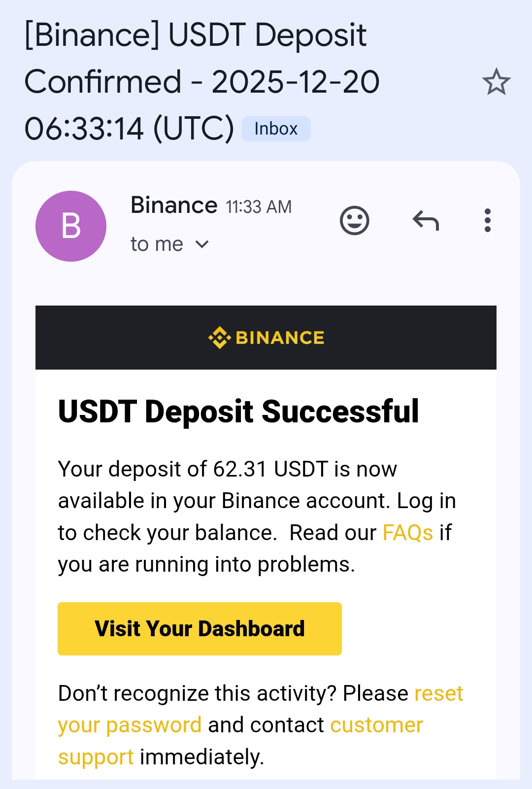The image size is (532, 789).
Task: Tap the 11:33 AM timestamp
Action: click(x=259, y=207)
